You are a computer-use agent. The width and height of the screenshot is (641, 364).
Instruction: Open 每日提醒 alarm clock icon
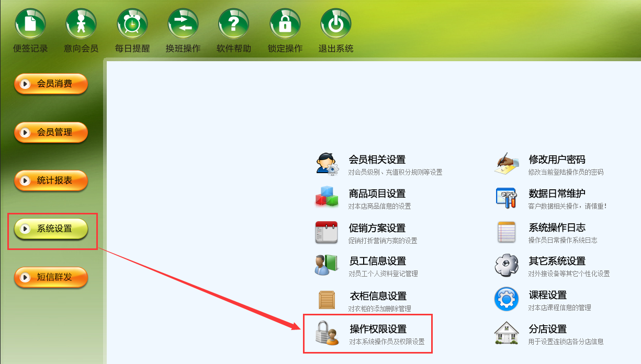(132, 24)
